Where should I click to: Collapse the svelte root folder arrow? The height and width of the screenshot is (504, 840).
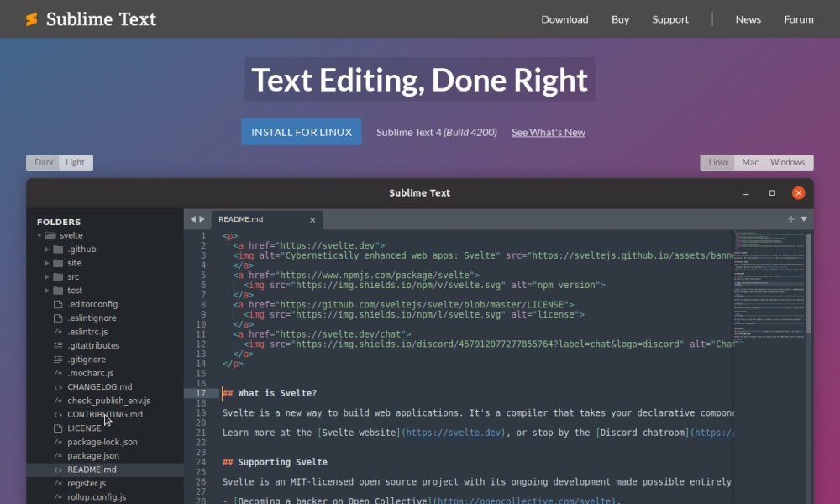[39, 236]
